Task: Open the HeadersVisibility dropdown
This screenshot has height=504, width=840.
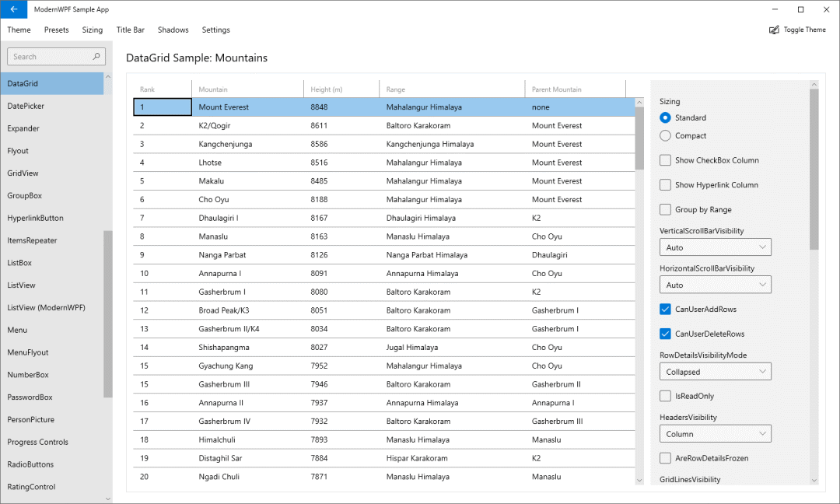Action: pyautogui.click(x=715, y=433)
